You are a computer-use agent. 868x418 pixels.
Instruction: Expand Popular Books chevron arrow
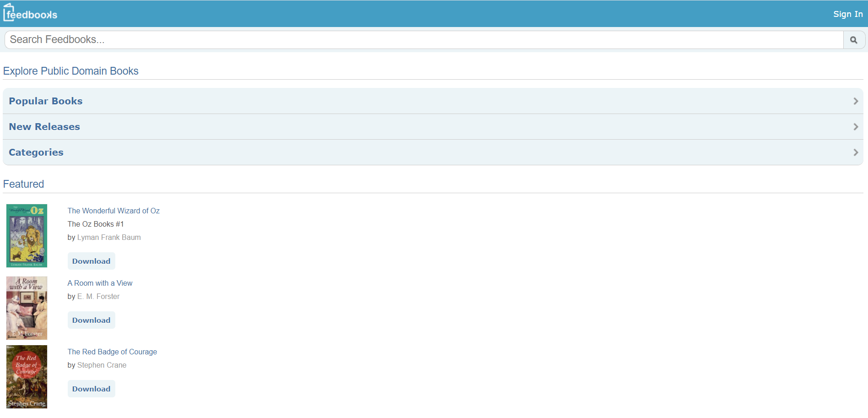coord(855,101)
